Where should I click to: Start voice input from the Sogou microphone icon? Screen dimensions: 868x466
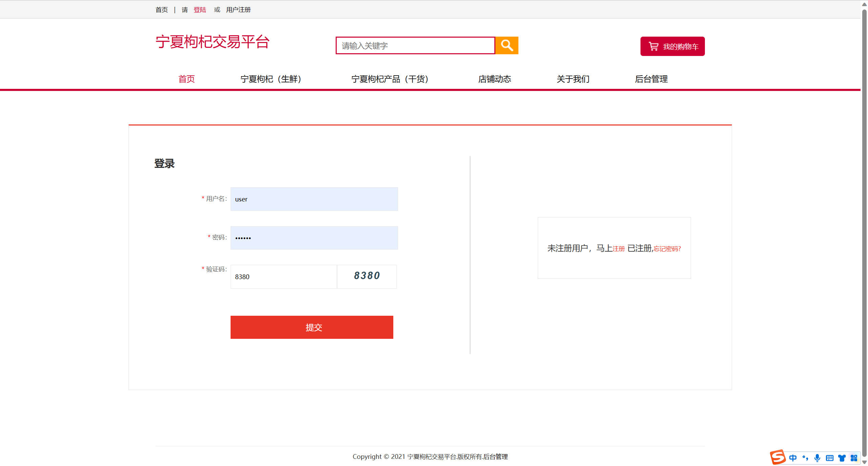coord(817,458)
